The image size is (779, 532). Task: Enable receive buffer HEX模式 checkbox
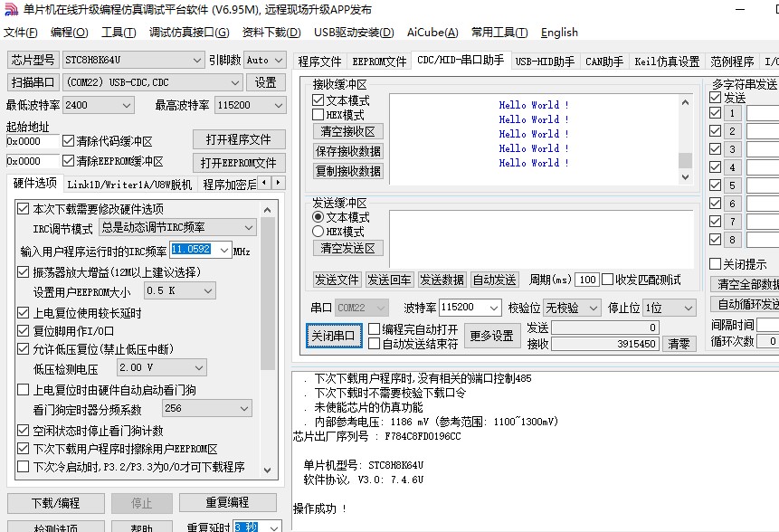(x=318, y=115)
